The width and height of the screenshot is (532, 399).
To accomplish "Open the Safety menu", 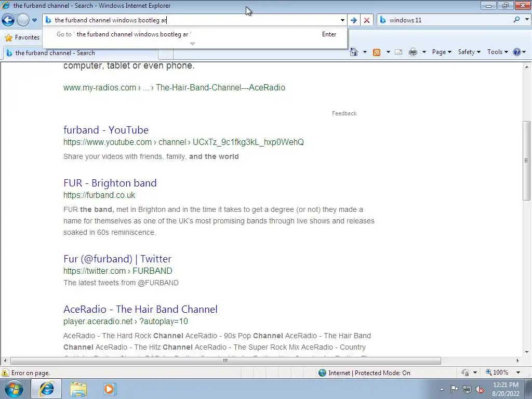I will pos(469,52).
